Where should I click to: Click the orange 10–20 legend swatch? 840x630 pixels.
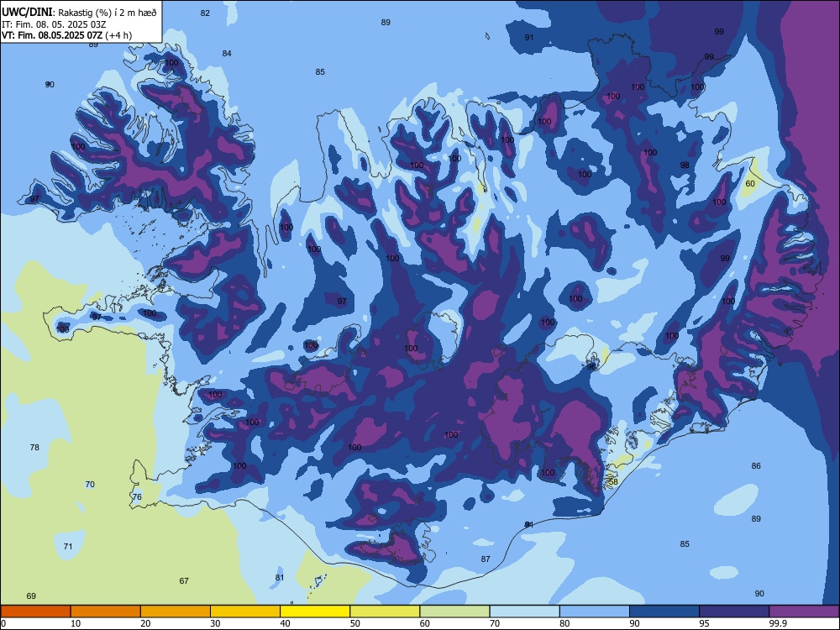pos(106,612)
